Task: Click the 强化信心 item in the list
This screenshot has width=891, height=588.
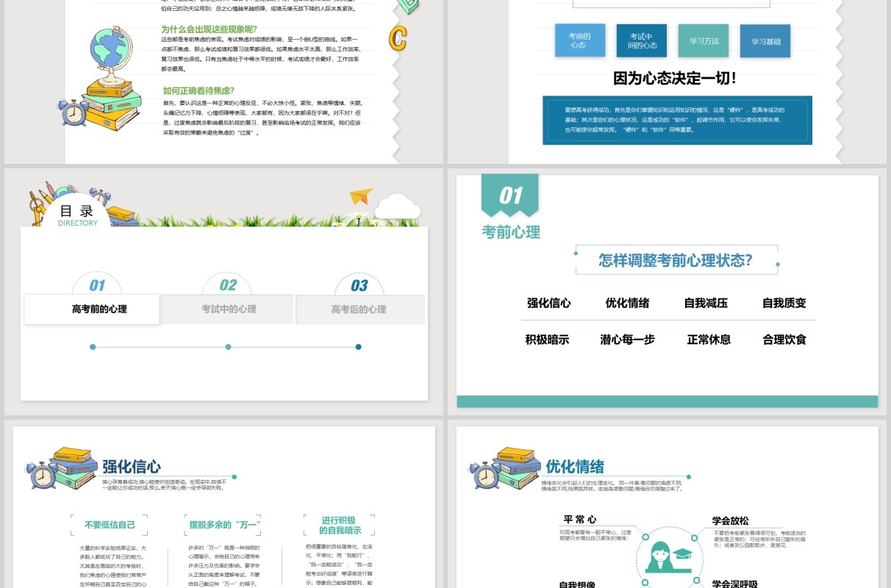Action: tap(548, 303)
